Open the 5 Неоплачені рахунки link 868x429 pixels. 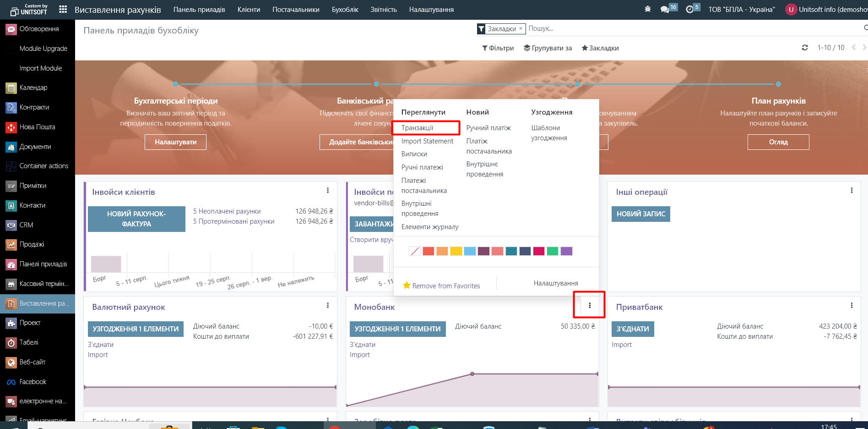coord(227,211)
